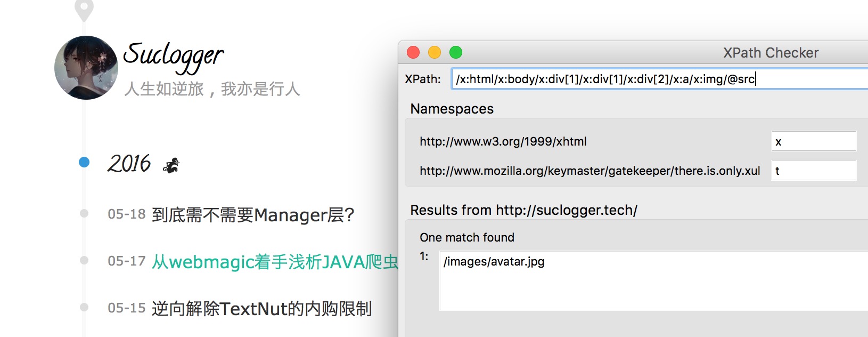The height and width of the screenshot is (337, 868).
Task: Click the http://www.w3.org/1999/xhtml namespace text
Action: point(503,142)
